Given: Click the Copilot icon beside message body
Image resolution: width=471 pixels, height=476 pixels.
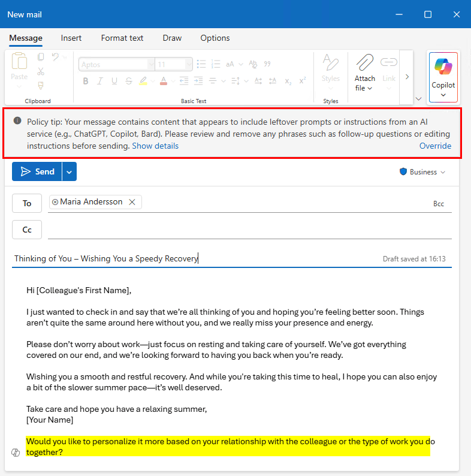Looking at the screenshot, I should pyautogui.click(x=16, y=453).
